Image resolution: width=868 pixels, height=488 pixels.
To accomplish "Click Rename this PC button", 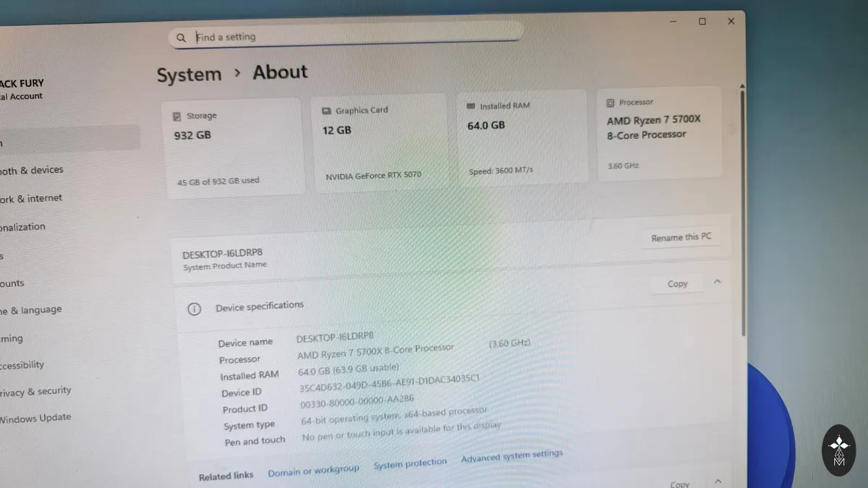I will pos(681,237).
